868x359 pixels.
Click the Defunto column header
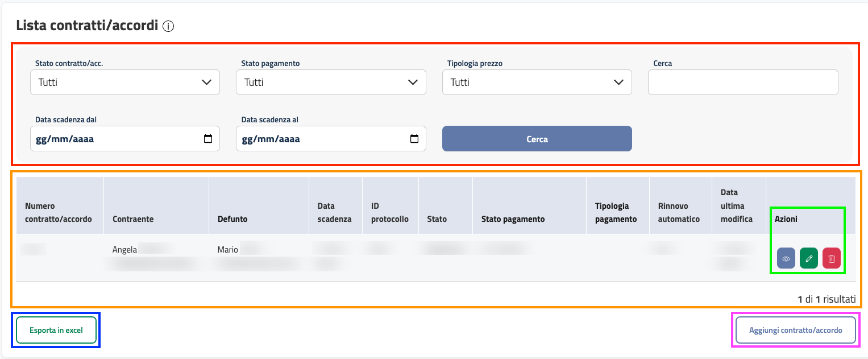point(232,219)
